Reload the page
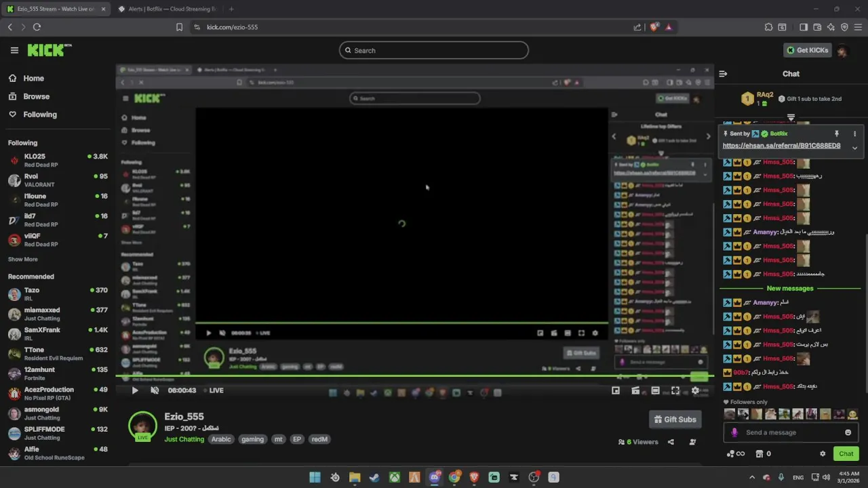 click(x=37, y=27)
